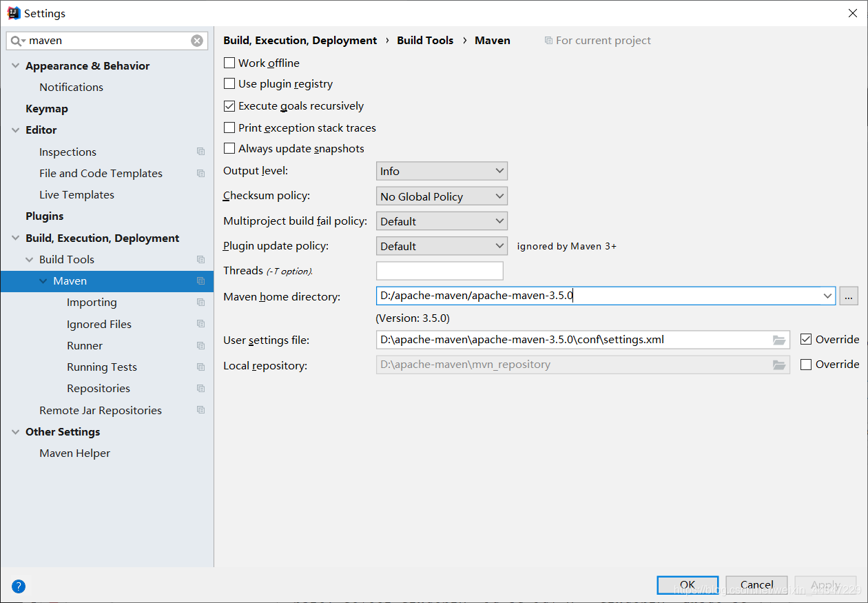
Task: Select Live Templates in settings tree
Action: point(76,194)
